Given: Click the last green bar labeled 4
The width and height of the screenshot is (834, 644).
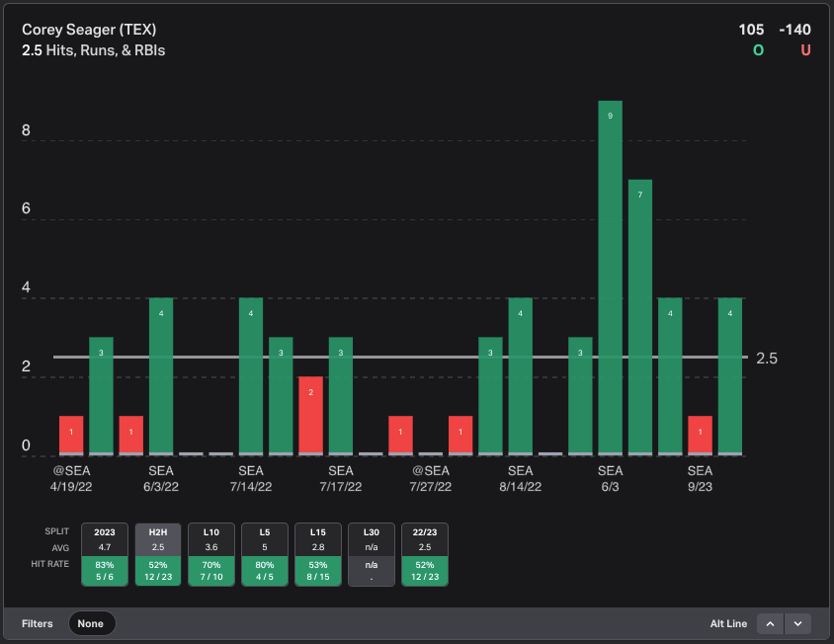Looking at the screenshot, I should point(729,376).
